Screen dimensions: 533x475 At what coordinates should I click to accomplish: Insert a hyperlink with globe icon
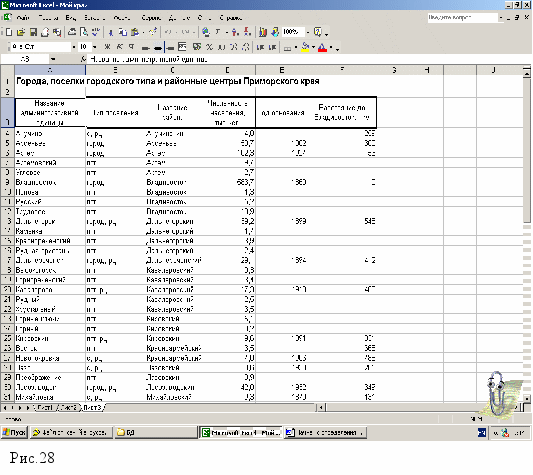(x=206, y=32)
